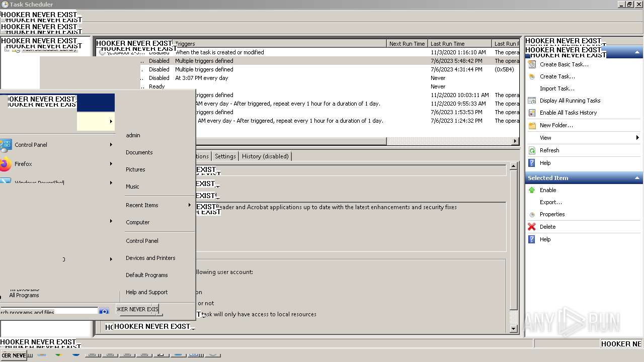644x362 pixels.
Task: Click the New Folder icon in Actions pane
Action: point(532,125)
